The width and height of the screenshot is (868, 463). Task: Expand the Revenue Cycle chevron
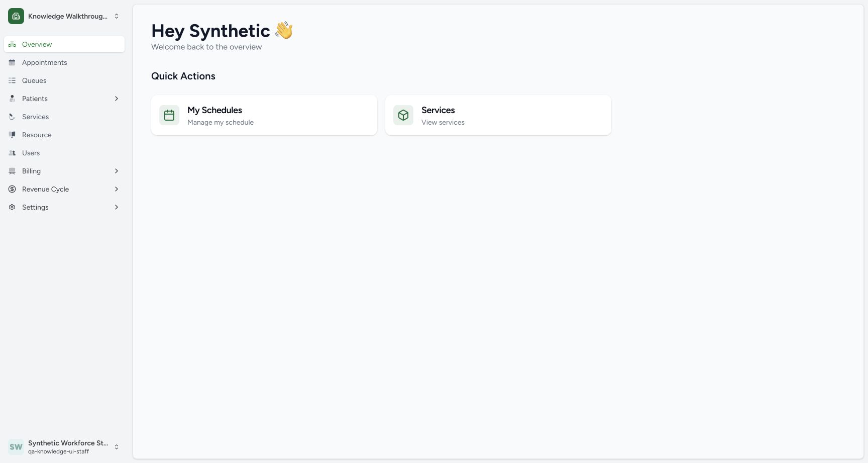[117, 189]
